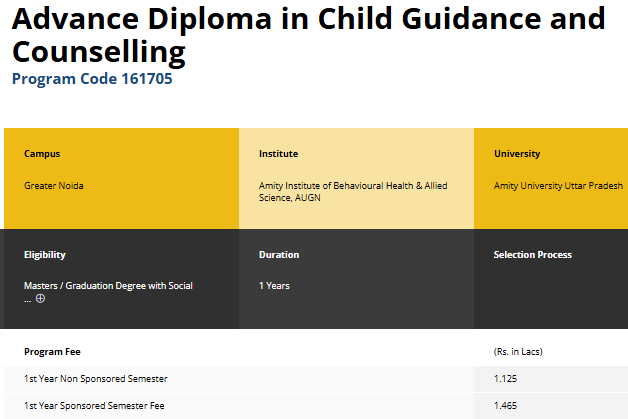
Task: Select the 1st Year Sponsored Semester Fee row
Action: point(94,406)
